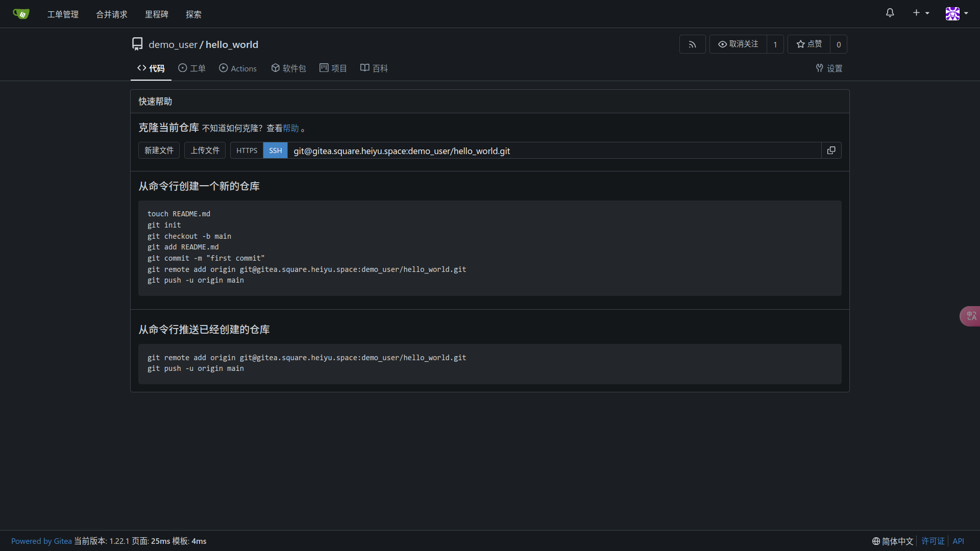Click the 上传文件 button

(205, 151)
